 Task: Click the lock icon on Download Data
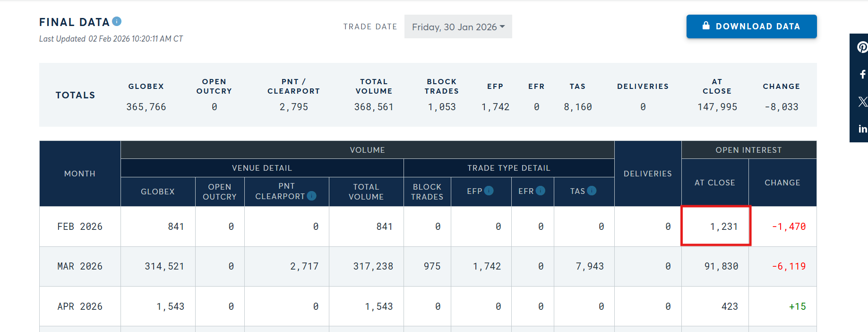coord(706,26)
